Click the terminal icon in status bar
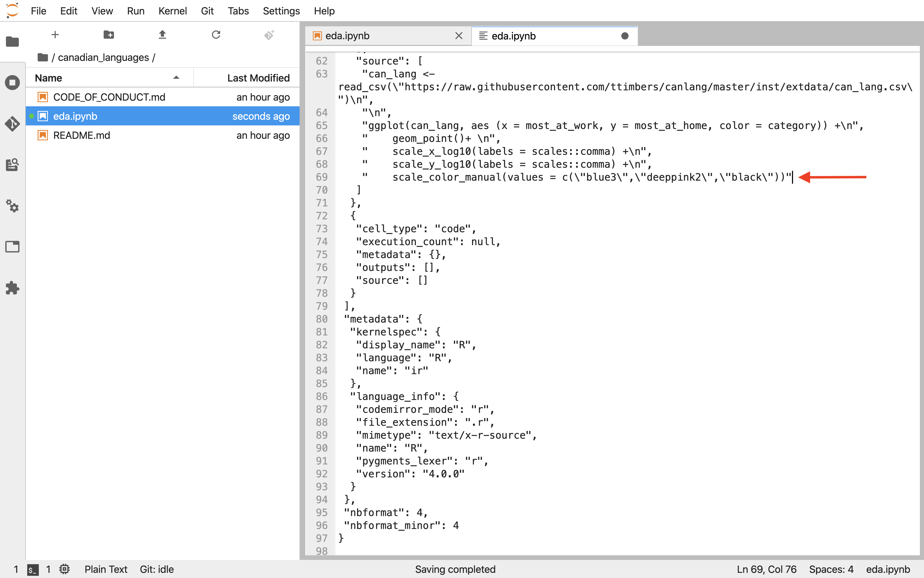The image size is (924, 578). pyautogui.click(x=33, y=569)
